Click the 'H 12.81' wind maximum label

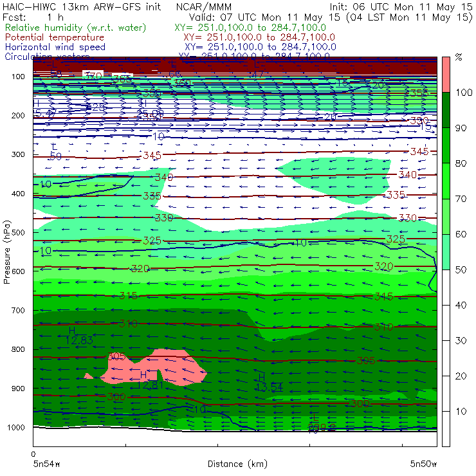click(x=150, y=380)
